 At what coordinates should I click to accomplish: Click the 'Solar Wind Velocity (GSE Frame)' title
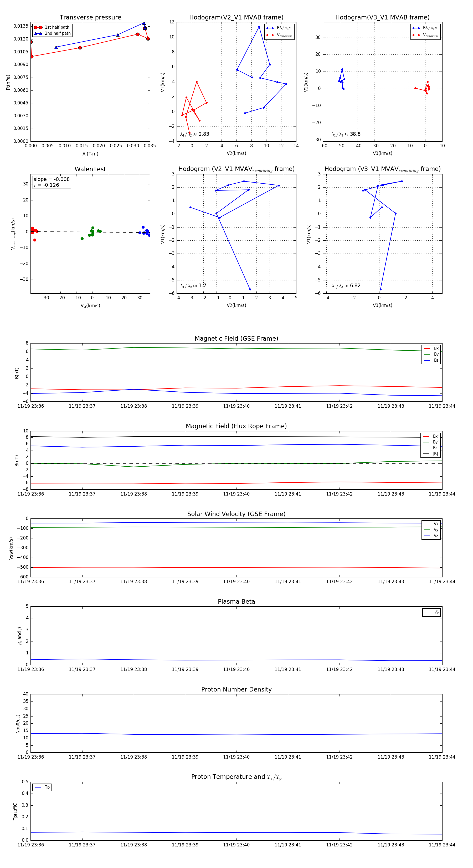[236, 514]
